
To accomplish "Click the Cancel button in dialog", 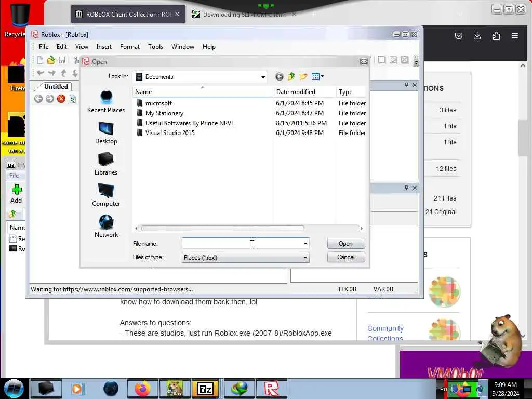I will click(x=345, y=257).
